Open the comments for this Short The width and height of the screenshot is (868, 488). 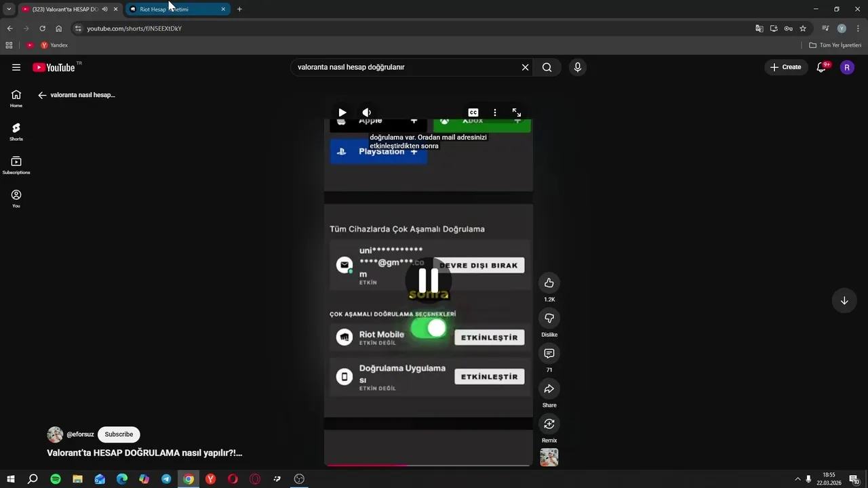(549, 353)
